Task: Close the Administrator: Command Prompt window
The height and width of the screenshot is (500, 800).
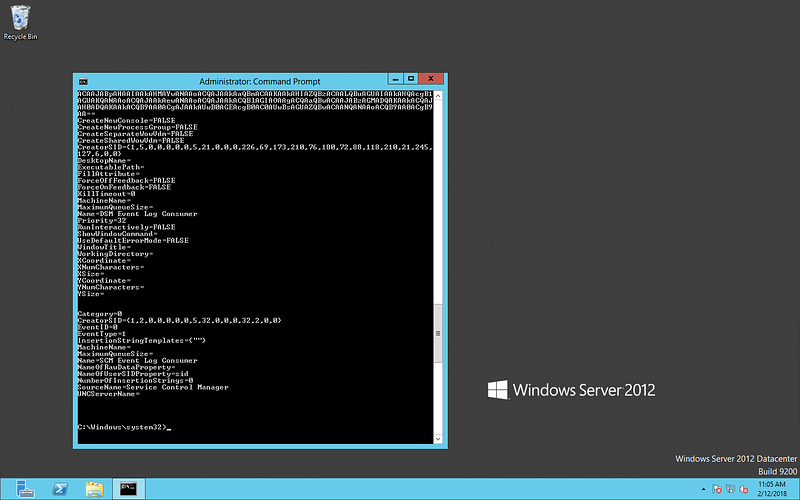Action: (x=431, y=79)
